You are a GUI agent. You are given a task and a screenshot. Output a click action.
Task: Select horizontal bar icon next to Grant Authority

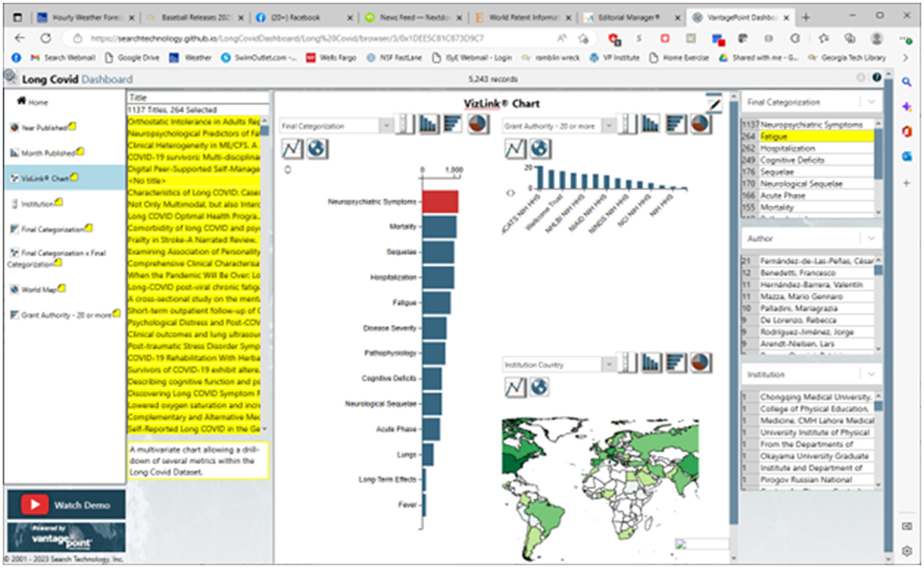pos(676,124)
